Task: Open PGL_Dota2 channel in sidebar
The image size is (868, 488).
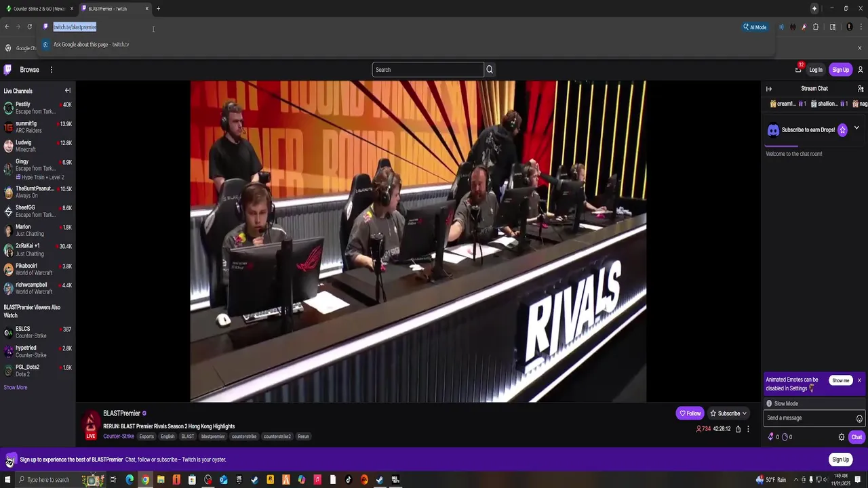Action: pos(37,371)
